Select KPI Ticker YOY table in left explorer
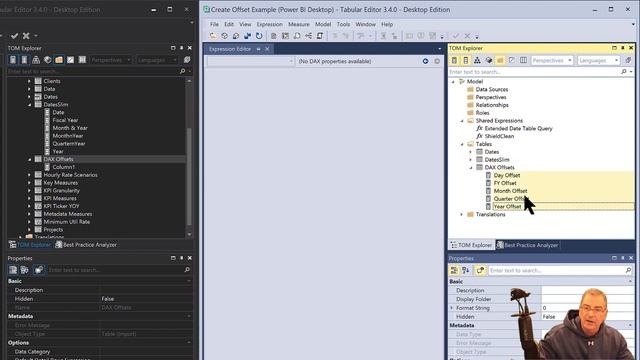Image resolution: width=640 pixels, height=360 pixels. [61, 206]
